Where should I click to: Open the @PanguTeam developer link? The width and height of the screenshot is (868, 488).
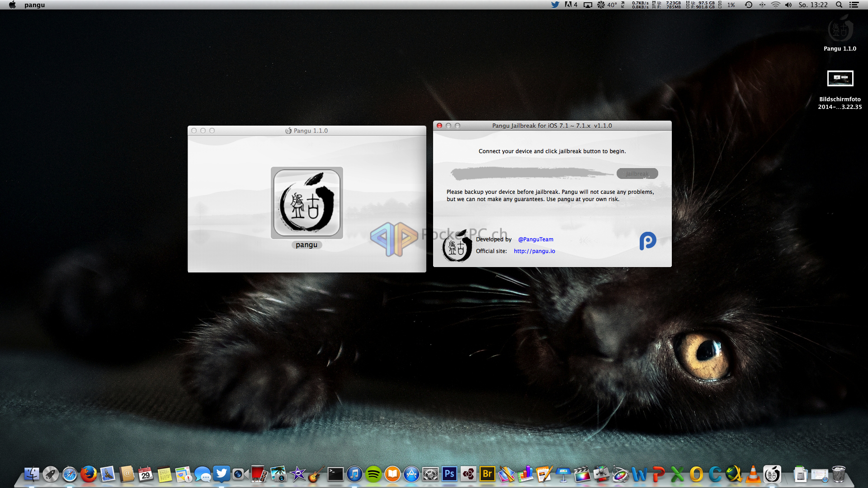(536, 239)
